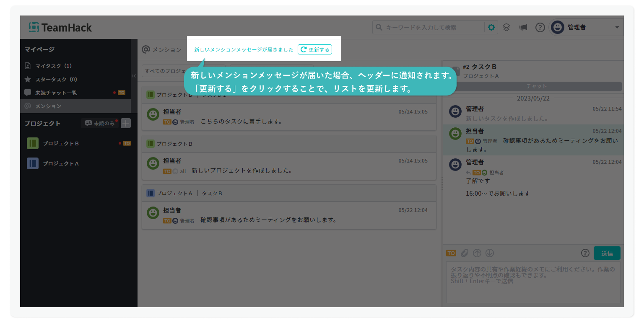Open マイタスク in the sidebar

point(53,66)
